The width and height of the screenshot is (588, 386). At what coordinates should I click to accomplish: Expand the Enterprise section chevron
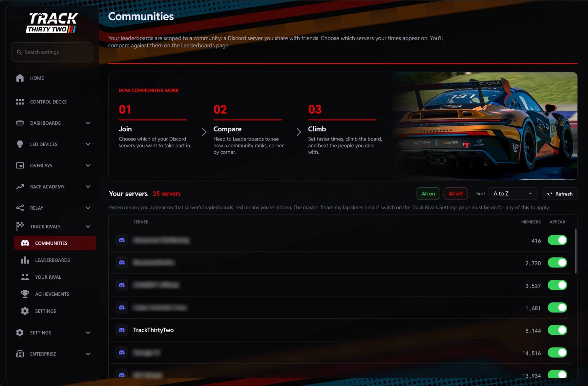pos(88,354)
